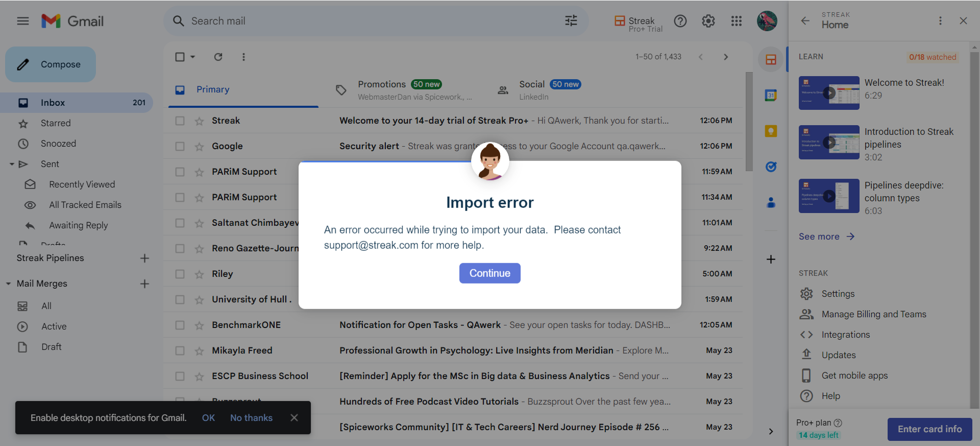Refresh the inbox mail list
Image resolution: width=980 pixels, height=446 pixels.
point(218,57)
